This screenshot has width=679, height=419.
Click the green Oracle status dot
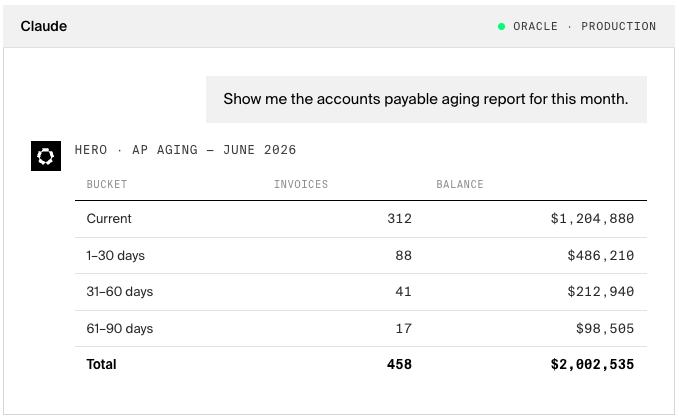click(x=501, y=26)
